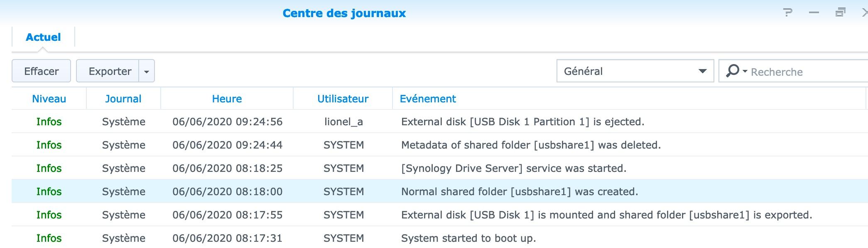
Task: Select the Metadata of usbshare1 deleted row
Action: point(530,145)
